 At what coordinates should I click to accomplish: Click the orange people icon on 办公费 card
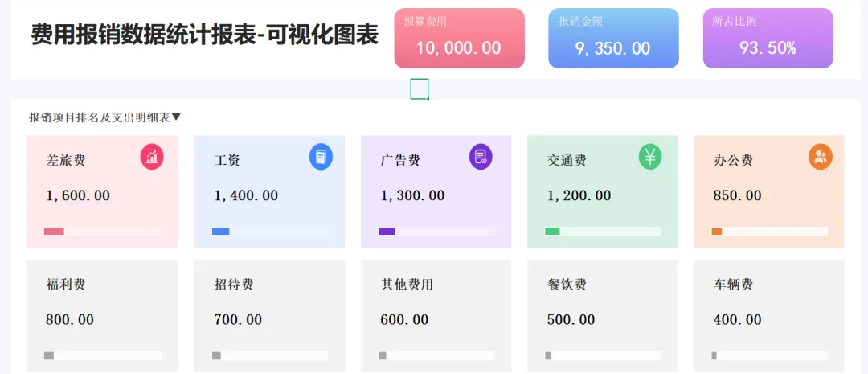click(x=821, y=157)
